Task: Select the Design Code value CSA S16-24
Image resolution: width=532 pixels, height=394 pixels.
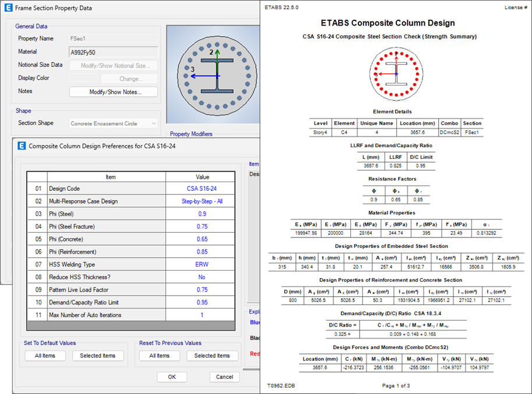Action: coord(200,189)
